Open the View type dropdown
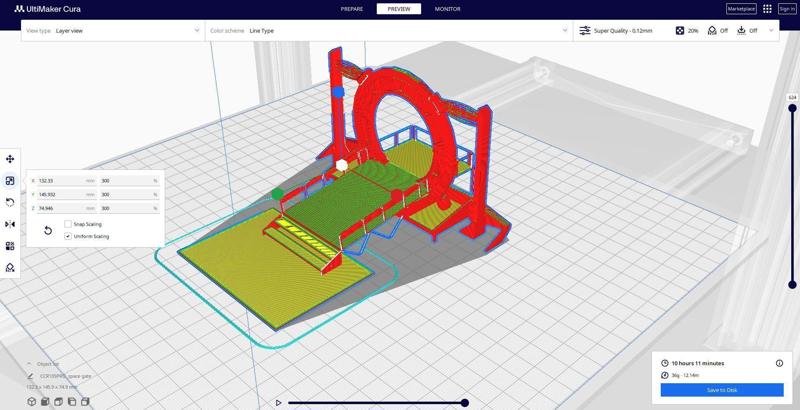Viewport: 800px width, 410px height. (x=113, y=31)
